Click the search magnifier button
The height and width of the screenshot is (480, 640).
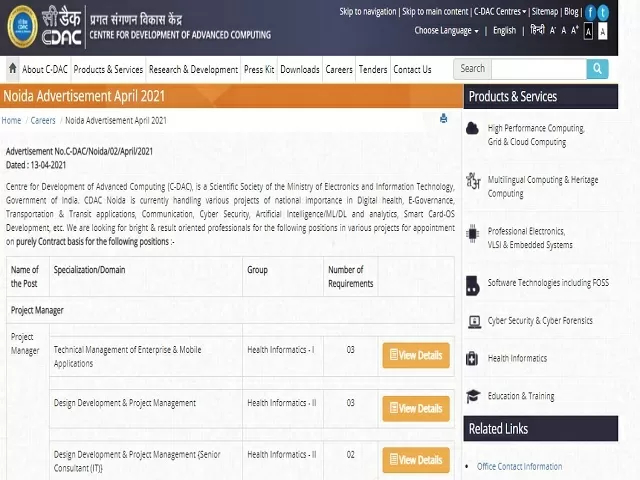click(x=597, y=69)
